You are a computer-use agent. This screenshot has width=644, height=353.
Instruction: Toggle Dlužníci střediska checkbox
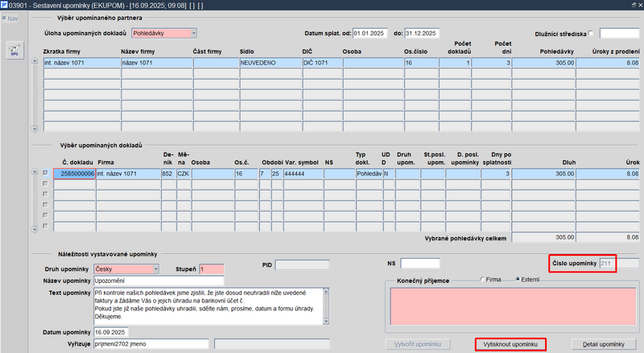[x=591, y=33]
